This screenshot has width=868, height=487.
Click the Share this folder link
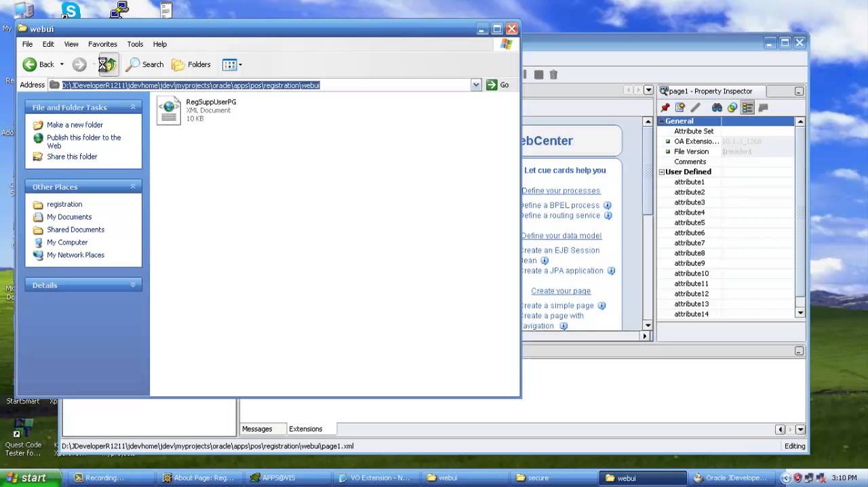point(72,157)
